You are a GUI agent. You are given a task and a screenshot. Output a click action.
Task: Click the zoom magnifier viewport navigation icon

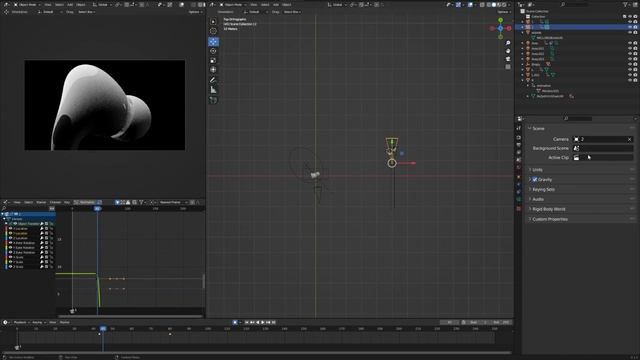pos(508,43)
